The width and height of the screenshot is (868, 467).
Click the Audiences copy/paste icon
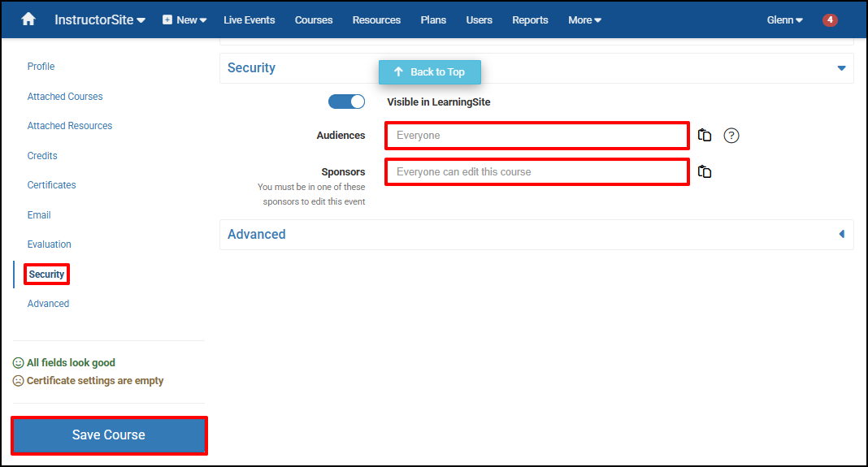704,135
